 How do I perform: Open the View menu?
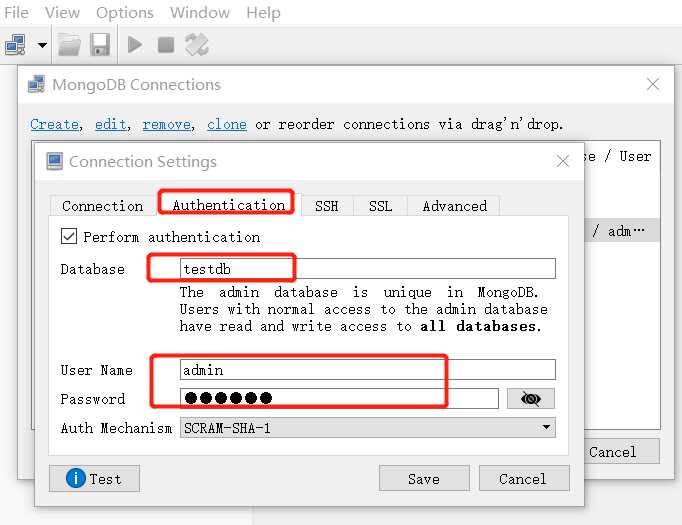pos(62,13)
